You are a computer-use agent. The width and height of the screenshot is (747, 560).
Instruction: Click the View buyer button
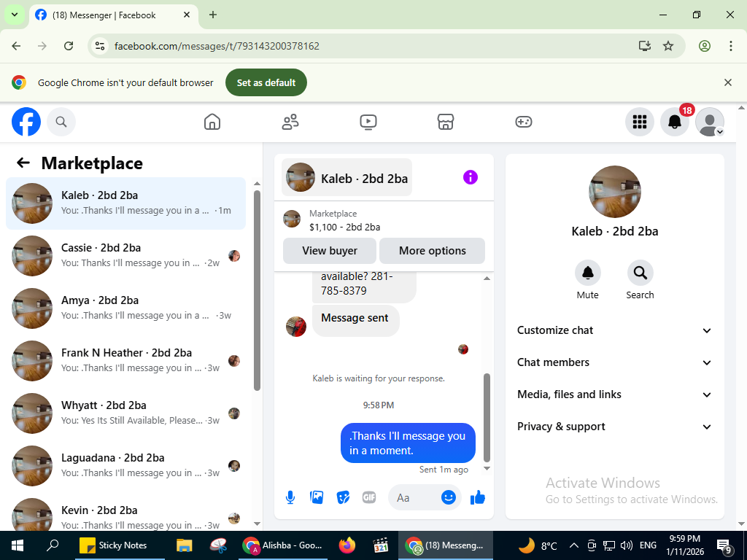tap(330, 251)
